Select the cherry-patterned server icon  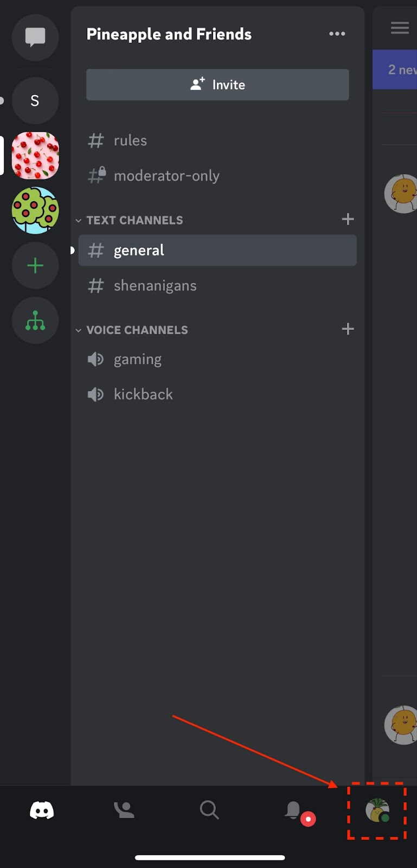coord(35,156)
